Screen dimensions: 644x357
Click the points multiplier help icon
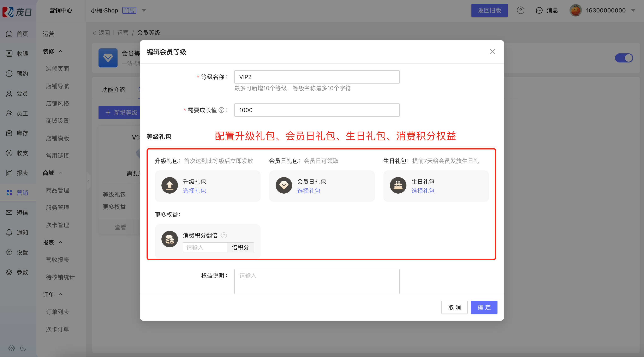pyautogui.click(x=224, y=235)
